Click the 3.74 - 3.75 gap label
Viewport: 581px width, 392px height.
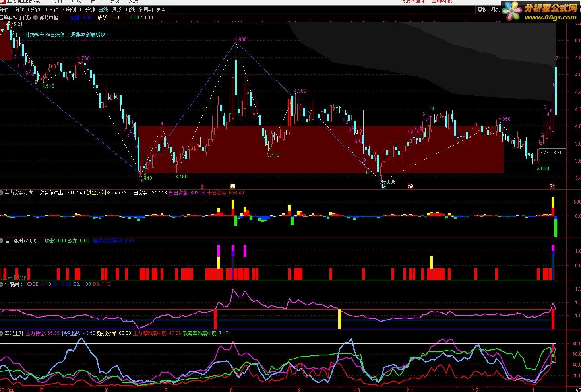[x=551, y=152]
